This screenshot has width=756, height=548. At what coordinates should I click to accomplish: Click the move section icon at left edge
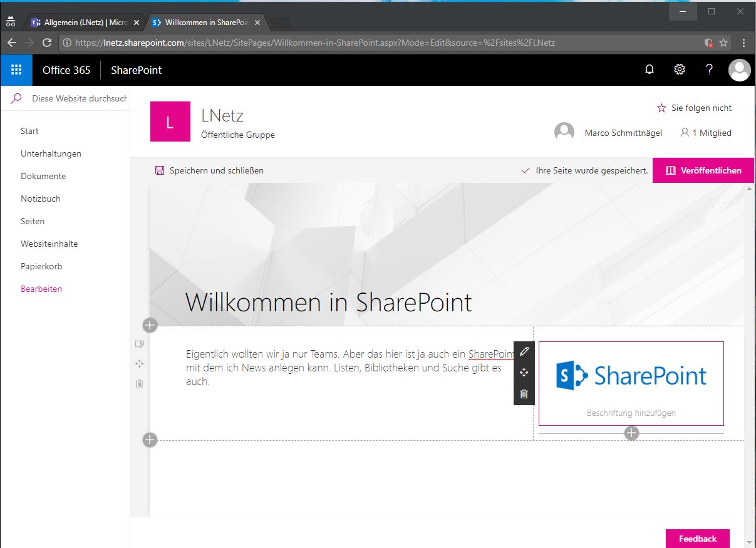(139, 363)
